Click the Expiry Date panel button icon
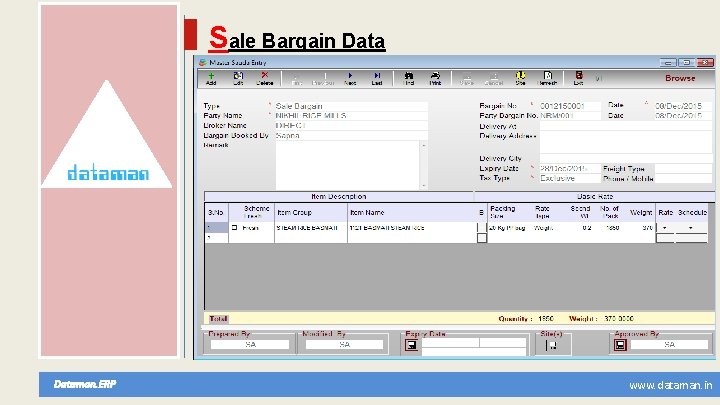Screen dimensions: 720x405 (x=411, y=345)
